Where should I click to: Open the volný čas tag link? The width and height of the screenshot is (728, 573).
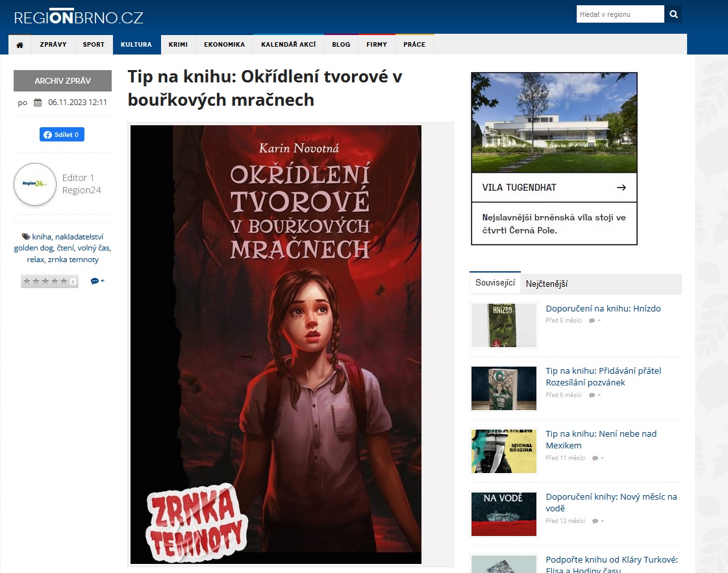(94, 248)
